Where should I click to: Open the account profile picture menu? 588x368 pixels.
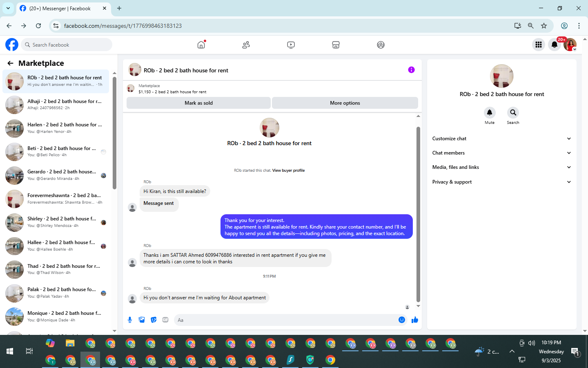tap(570, 45)
